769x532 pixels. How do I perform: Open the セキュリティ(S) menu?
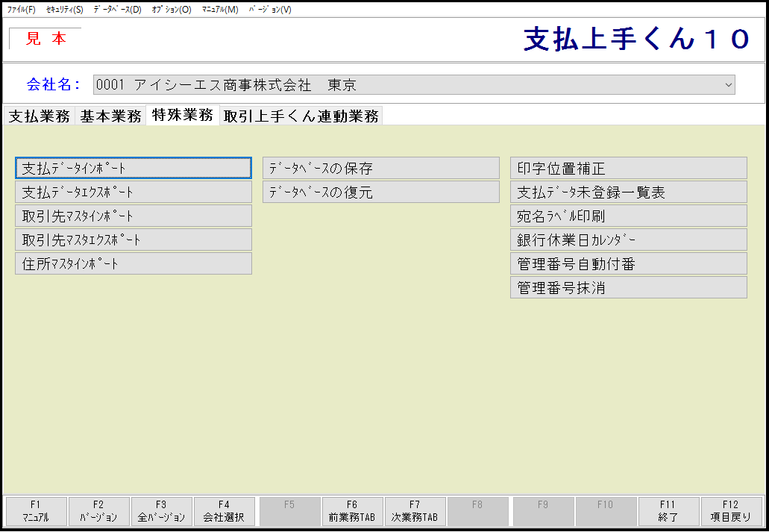tap(64, 9)
